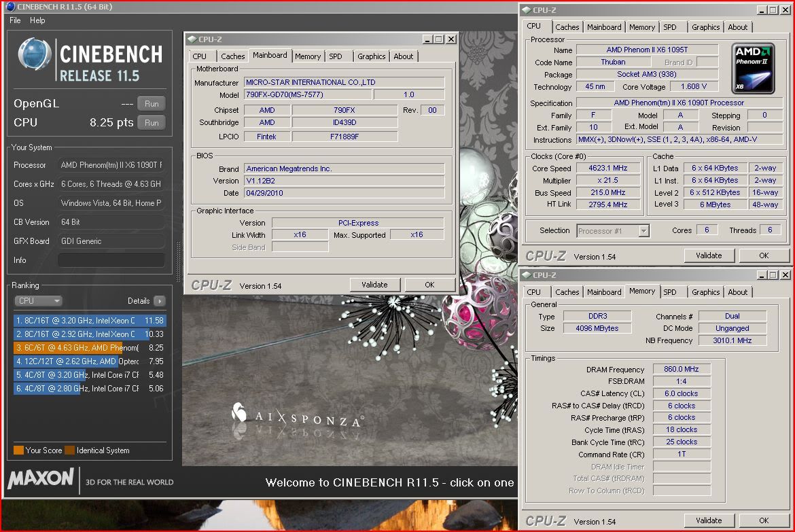Screen dimensions: 795x532
Task: Run the CPU benchmark
Action: (x=152, y=123)
